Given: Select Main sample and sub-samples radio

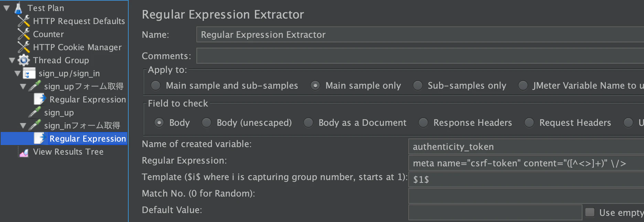Looking at the screenshot, I should (x=156, y=86).
